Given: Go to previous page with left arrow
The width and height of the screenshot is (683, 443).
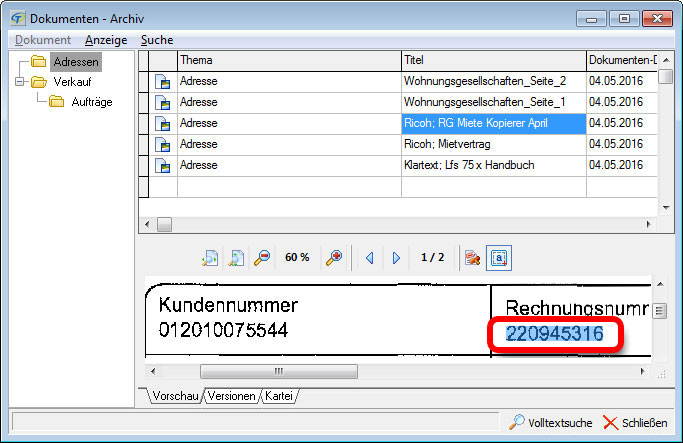Looking at the screenshot, I should click(369, 257).
